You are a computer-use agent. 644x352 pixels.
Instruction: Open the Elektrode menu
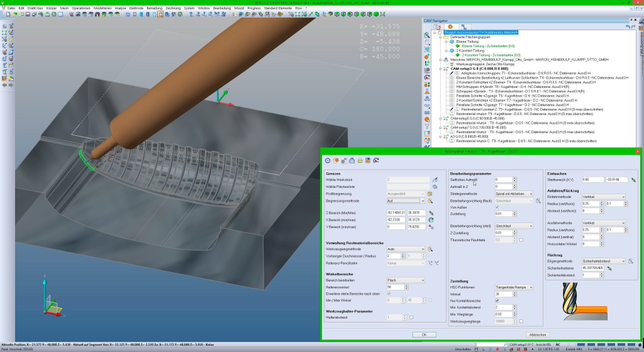click(x=136, y=8)
